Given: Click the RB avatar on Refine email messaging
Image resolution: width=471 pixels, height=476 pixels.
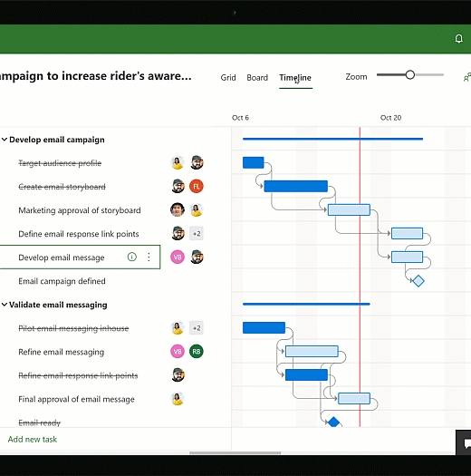Looking at the screenshot, I should click(197, 352).
